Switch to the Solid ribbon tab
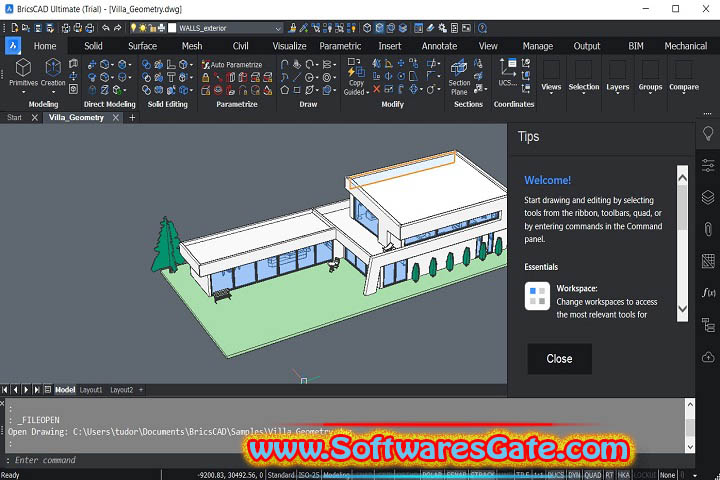720x480 pixels. tap(93, 46)
